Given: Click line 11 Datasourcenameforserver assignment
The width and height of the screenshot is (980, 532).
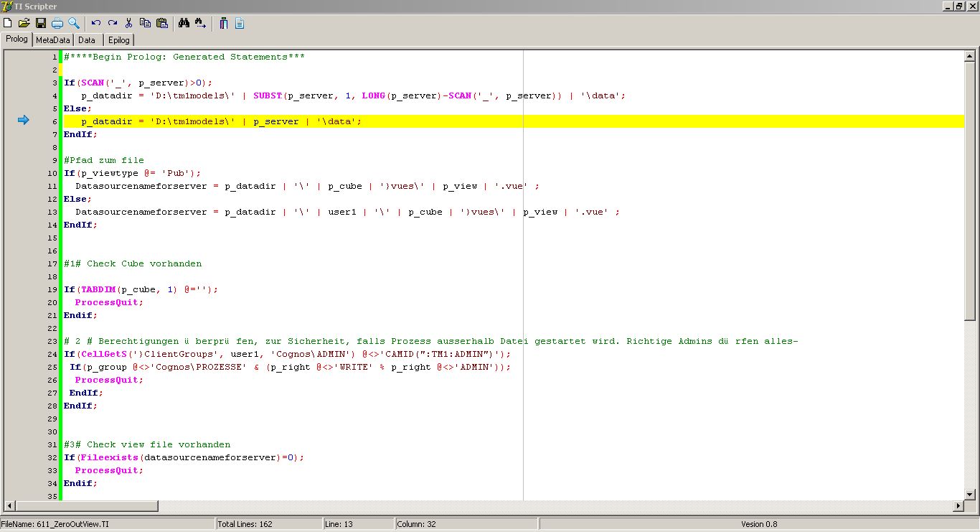Looking at the screenshot, I should [x=308, y=186].
